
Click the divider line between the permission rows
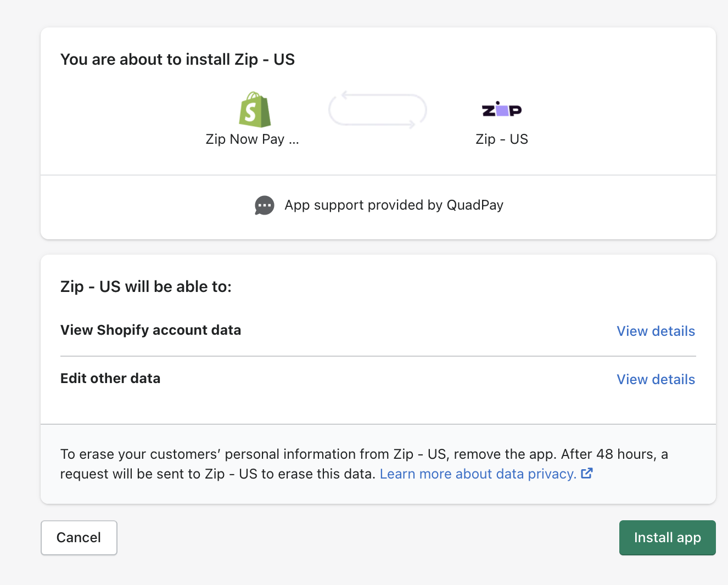point(378,356)
